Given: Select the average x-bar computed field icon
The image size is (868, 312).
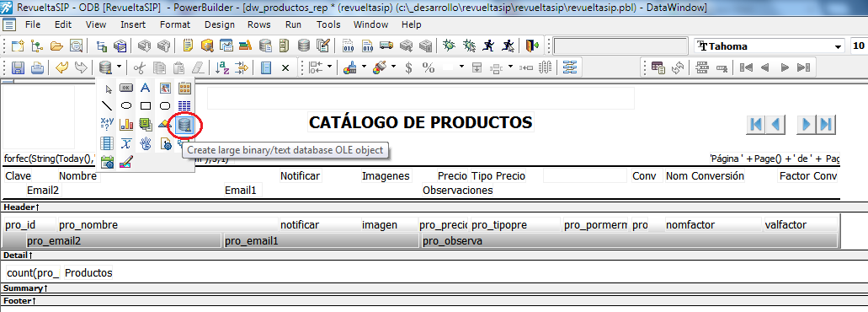Looking at the screenshot, I should (x=126, y=143).
